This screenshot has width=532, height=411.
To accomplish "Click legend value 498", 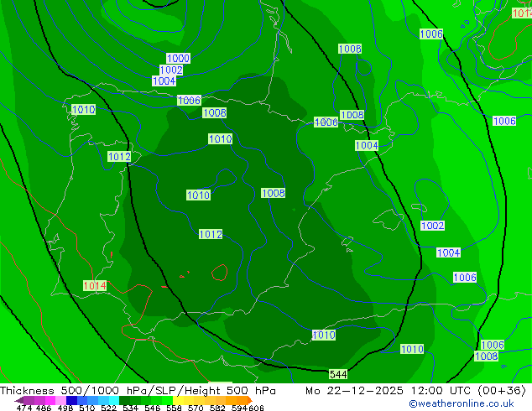I will [65, 408].
